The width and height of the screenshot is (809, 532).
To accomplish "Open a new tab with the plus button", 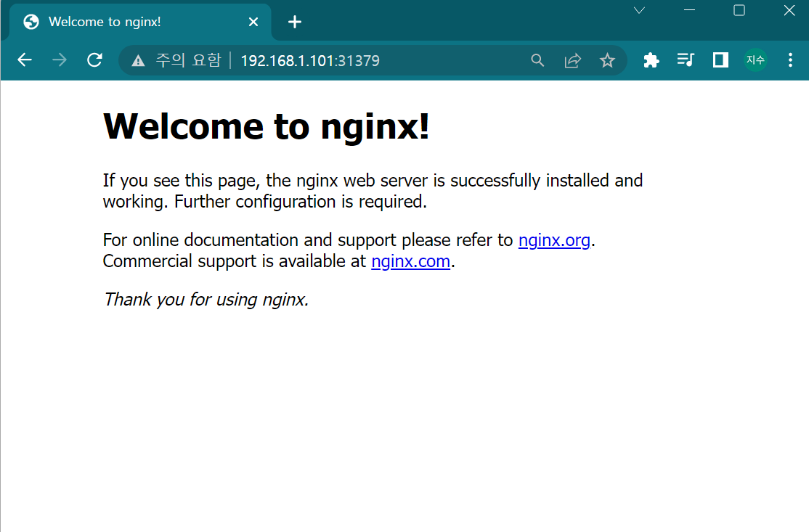I will [295, 22].
